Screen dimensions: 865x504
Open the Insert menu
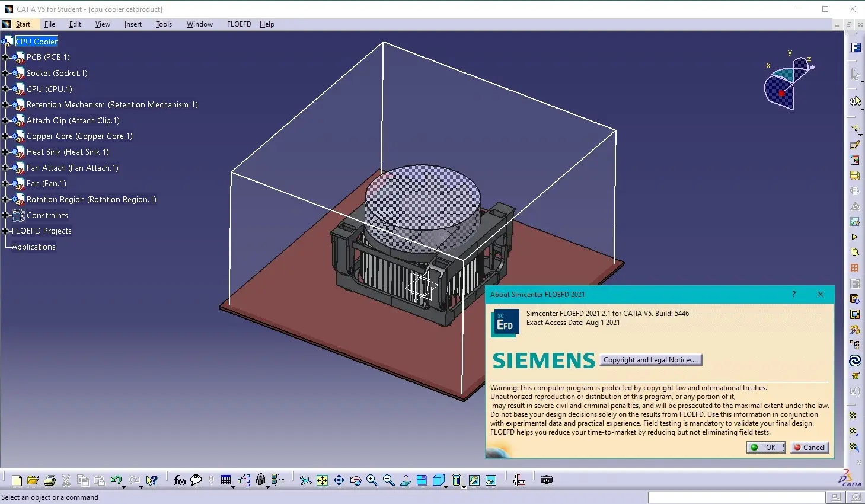(x=133, y=24)
